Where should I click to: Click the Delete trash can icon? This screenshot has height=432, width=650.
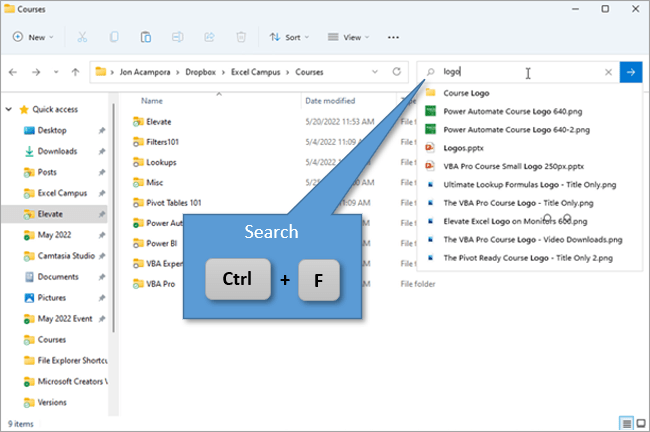tap(241, 37)
